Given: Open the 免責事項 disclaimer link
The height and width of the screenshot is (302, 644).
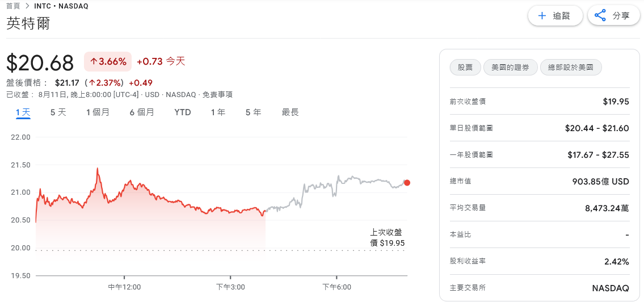Looking at the screenshot, I should tap(217, 95).
